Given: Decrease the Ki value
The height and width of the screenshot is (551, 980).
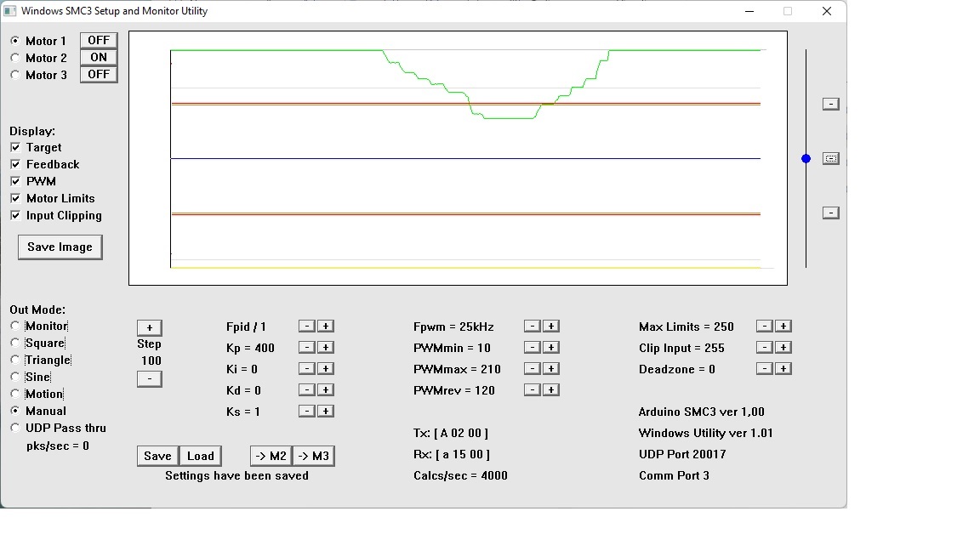Looking at the screenshot, I should pos(307,368).
